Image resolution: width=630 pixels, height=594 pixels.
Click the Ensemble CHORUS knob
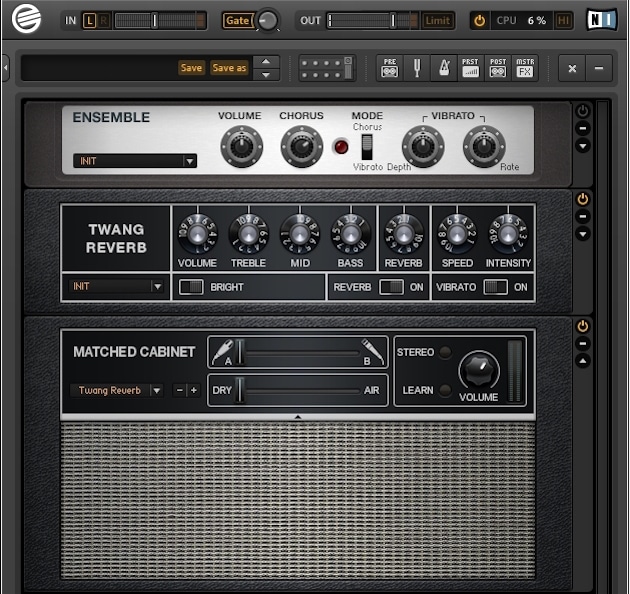[x=302, y=147]
